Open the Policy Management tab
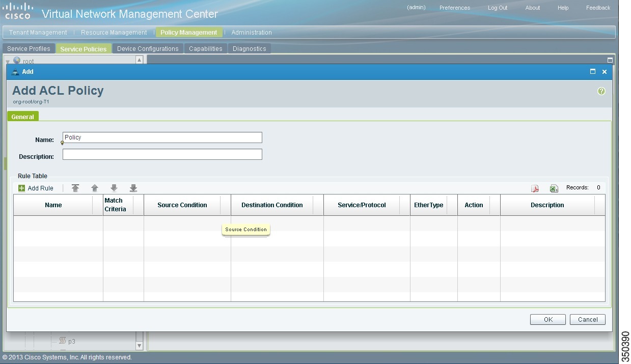Image resolution: width=631 pixels, height=364 pixels. click(189, 33)
